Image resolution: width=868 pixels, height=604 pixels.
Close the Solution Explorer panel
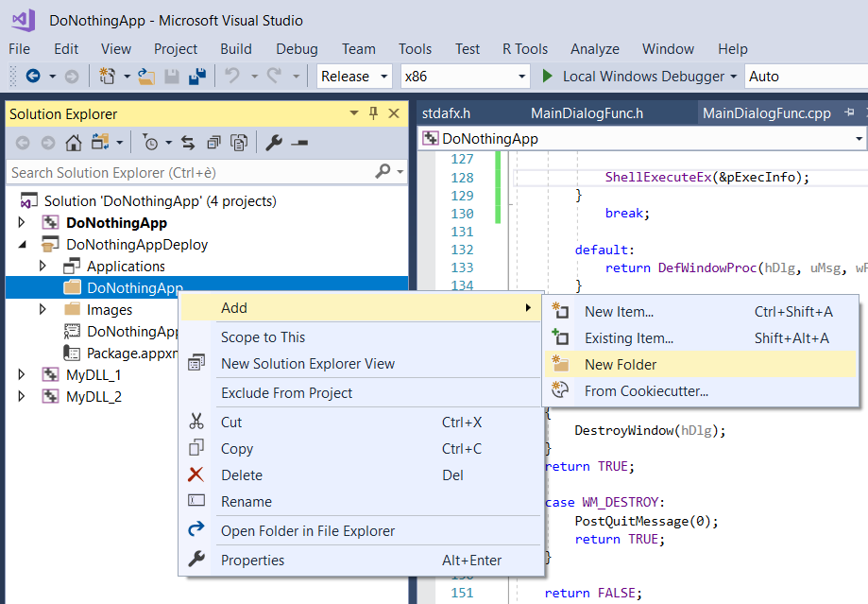click(x=394, y=113)
